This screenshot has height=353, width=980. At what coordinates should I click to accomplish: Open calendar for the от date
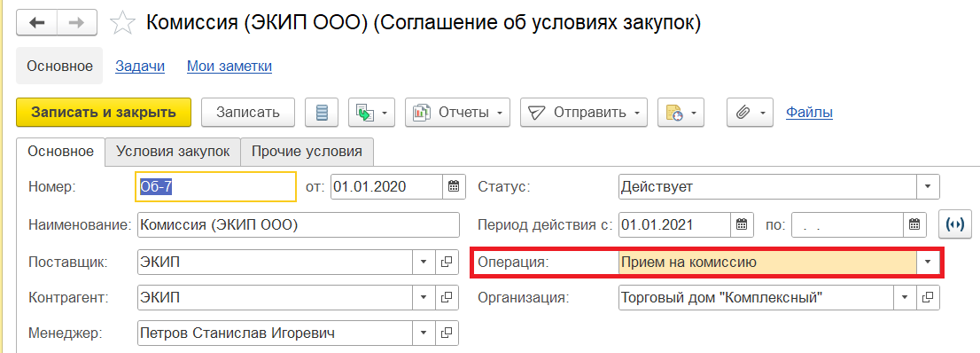pyautogui.click(x=455, y=186)
